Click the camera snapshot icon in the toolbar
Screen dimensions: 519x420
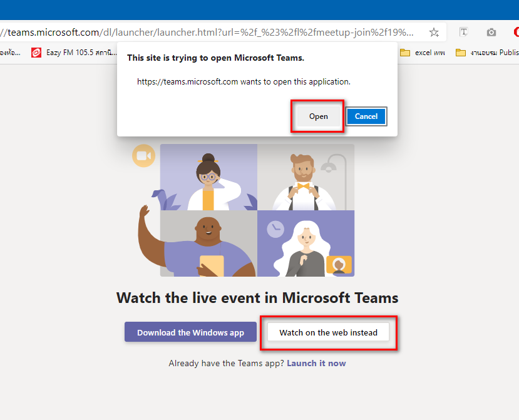[x=491, y=32]
